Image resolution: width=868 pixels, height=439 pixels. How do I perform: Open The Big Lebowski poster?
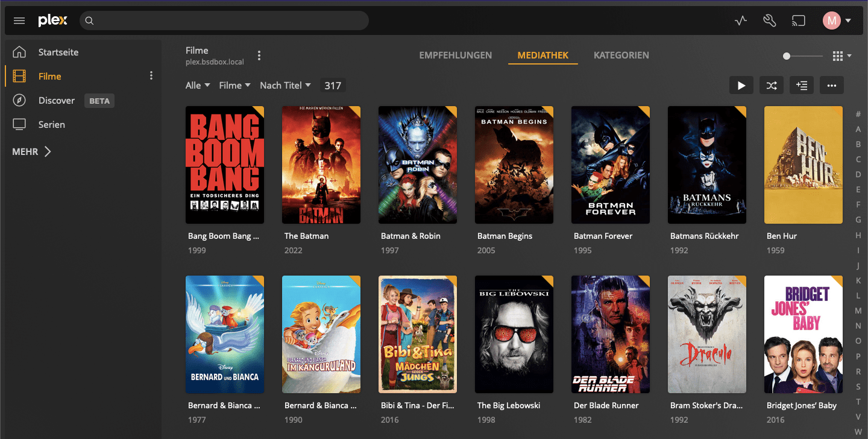coord(514,334)
